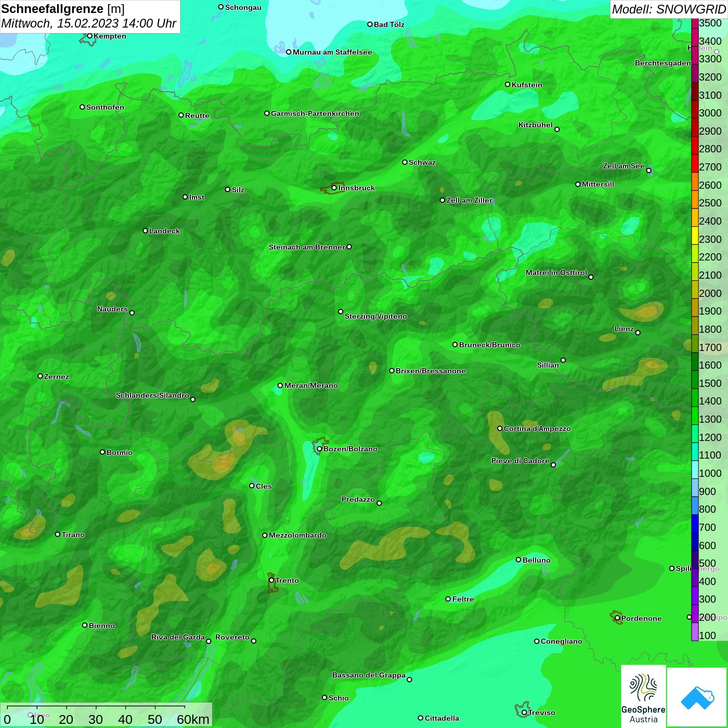Click the Bruneck/Brunico label
The height and width of the screenshot is (728, 728).
(490, 345)
